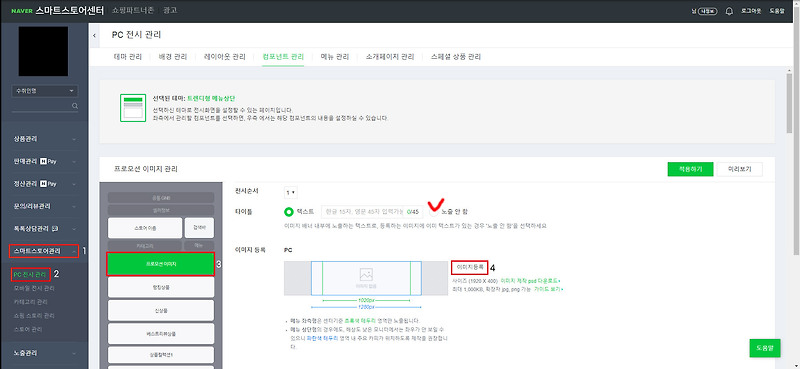Click the 이미지등록 button

tap(469, 267)
